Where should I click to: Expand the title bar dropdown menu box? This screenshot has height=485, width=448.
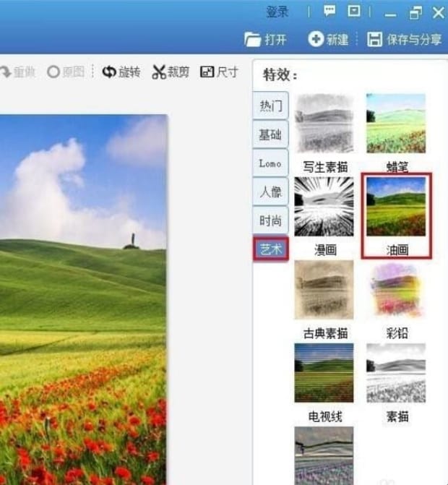click(x=354, y=12)
